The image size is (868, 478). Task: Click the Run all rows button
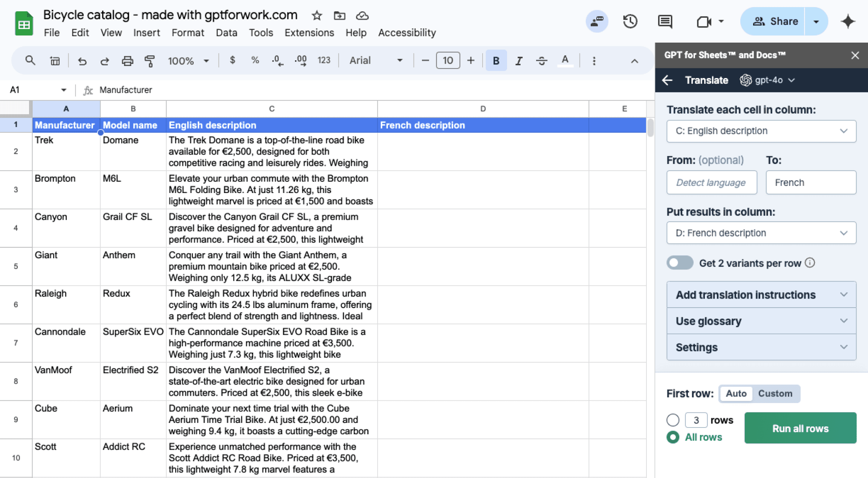tap(800, 428)
